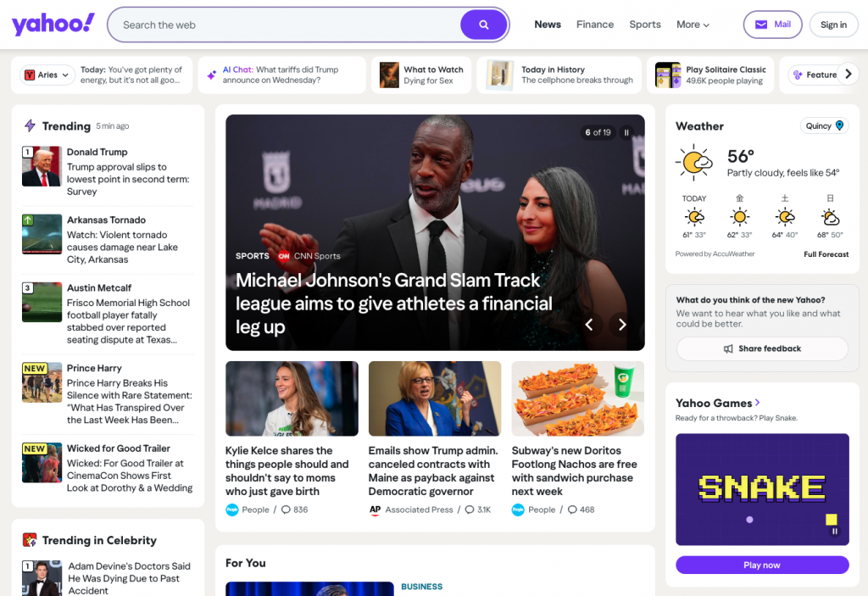Click Subway Doritos Nachos story thumbnail
Image resolution: width=868 pixels, height=596 pixels.
point(577,398)
